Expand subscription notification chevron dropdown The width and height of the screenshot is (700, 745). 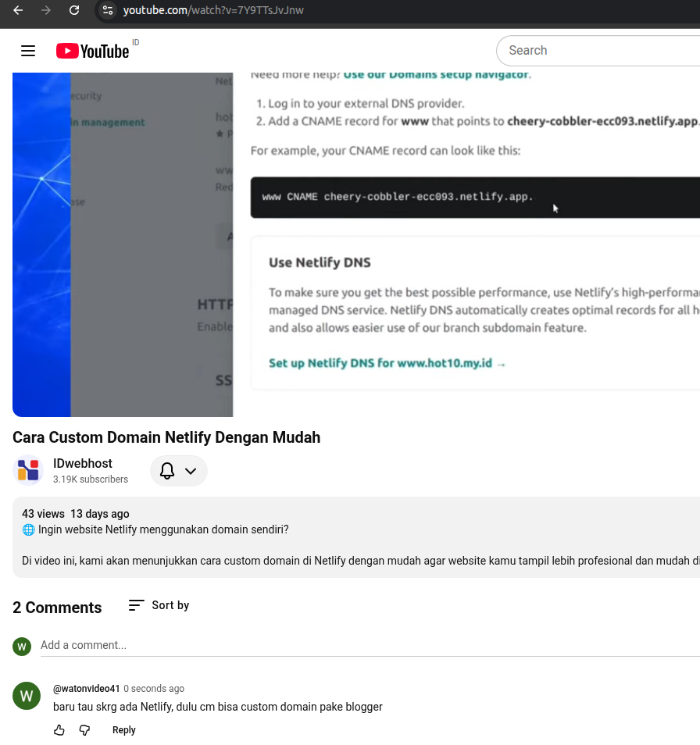coord(191,471)
